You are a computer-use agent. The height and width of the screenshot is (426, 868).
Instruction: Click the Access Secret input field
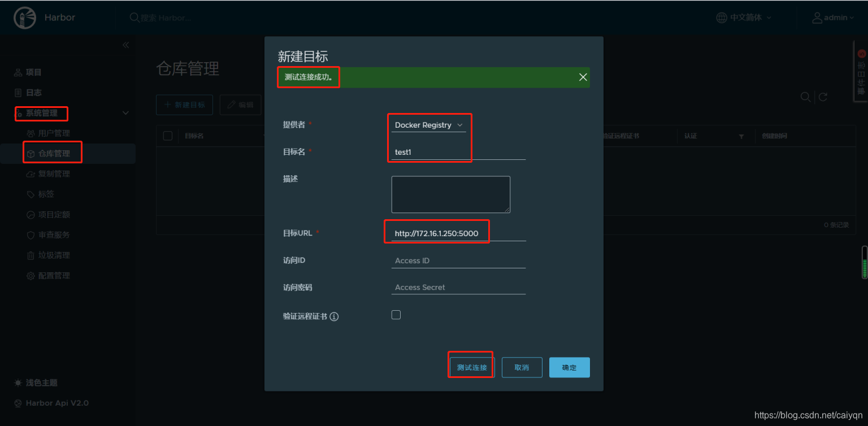pos(459,287)
